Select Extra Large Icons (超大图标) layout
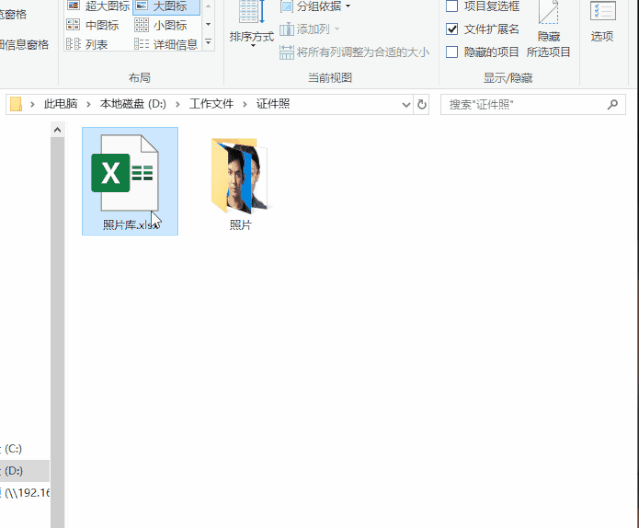Viewport: 639px width, 528px height. click(x=98, y=6)
